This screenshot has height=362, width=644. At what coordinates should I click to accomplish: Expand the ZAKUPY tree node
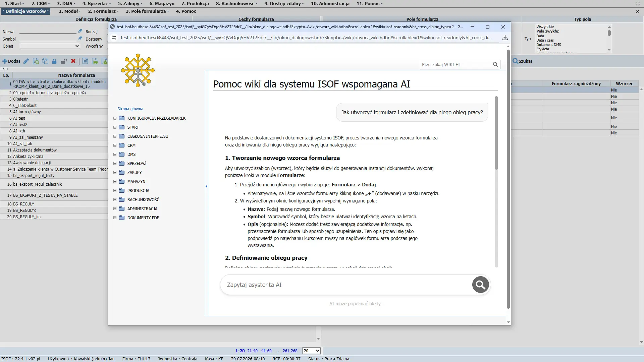[115, 172]
